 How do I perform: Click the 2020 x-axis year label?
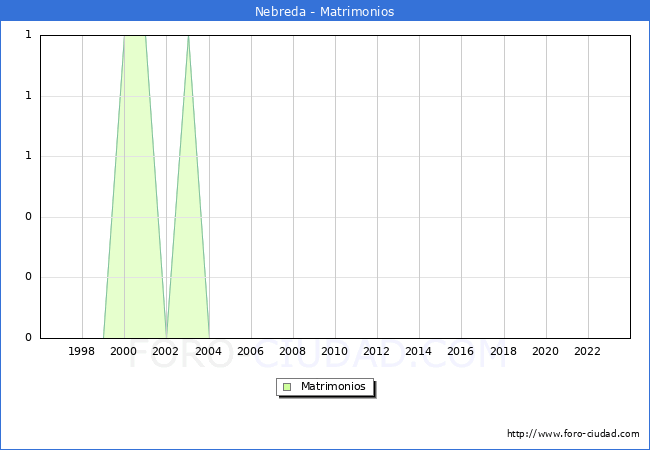(545, 351)
